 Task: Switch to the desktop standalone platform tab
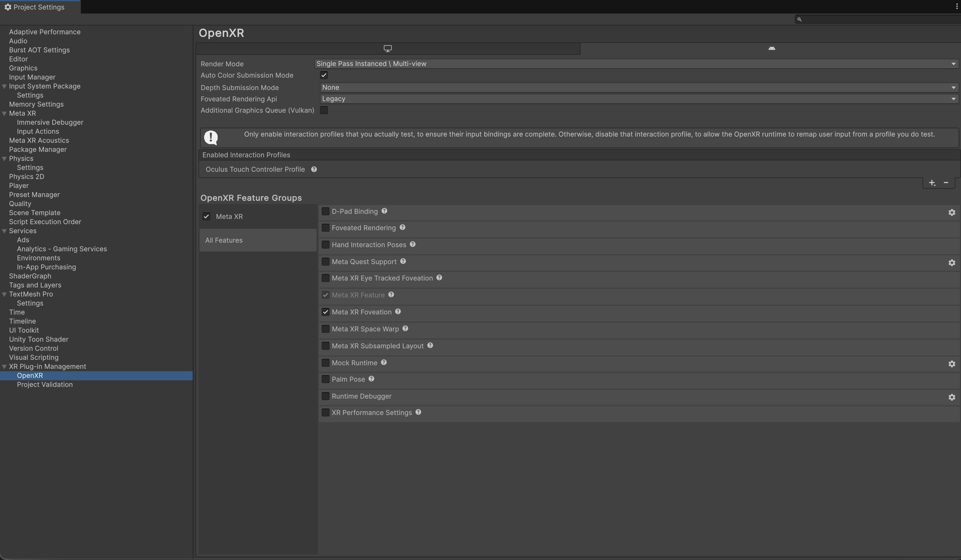[x=388, y=48]
